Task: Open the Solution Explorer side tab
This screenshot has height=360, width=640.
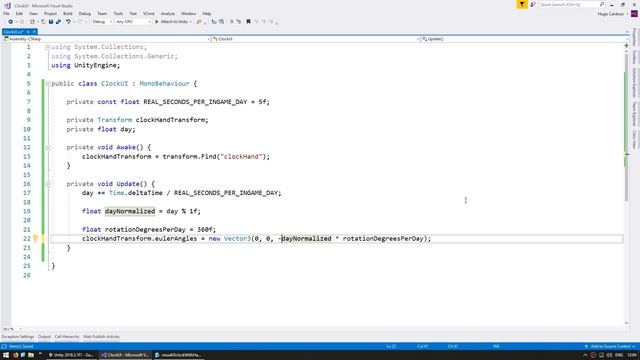Action: coord(634,82)
